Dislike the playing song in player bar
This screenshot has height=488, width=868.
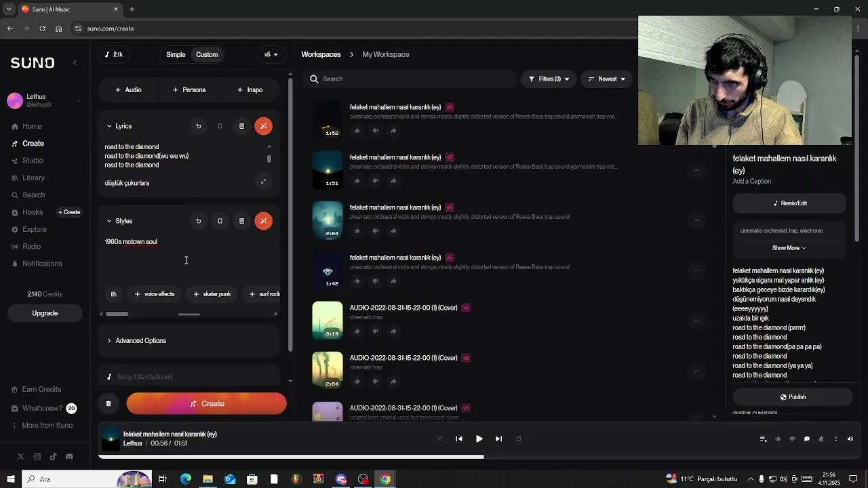(792, 439)
